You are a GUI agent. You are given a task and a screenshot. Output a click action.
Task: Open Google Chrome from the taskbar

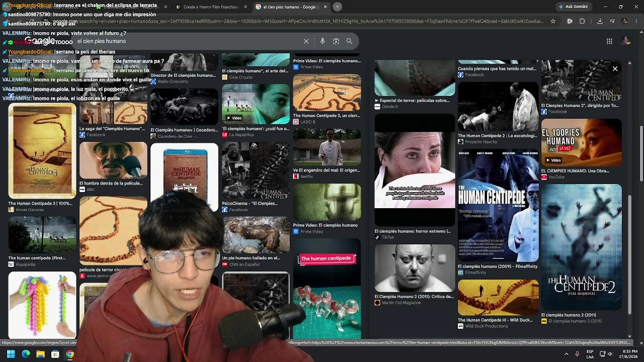click(x=70, y=354)
